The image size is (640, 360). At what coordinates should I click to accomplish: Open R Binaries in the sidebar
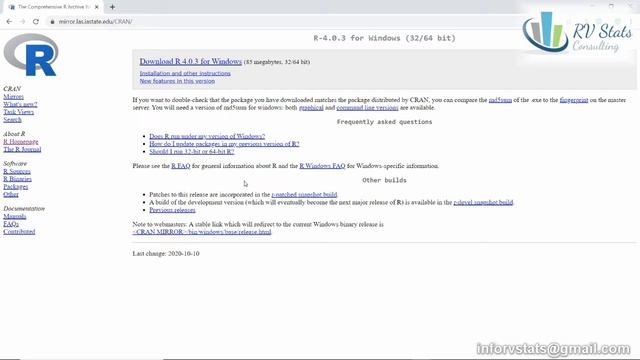click(x=17, y=179)
